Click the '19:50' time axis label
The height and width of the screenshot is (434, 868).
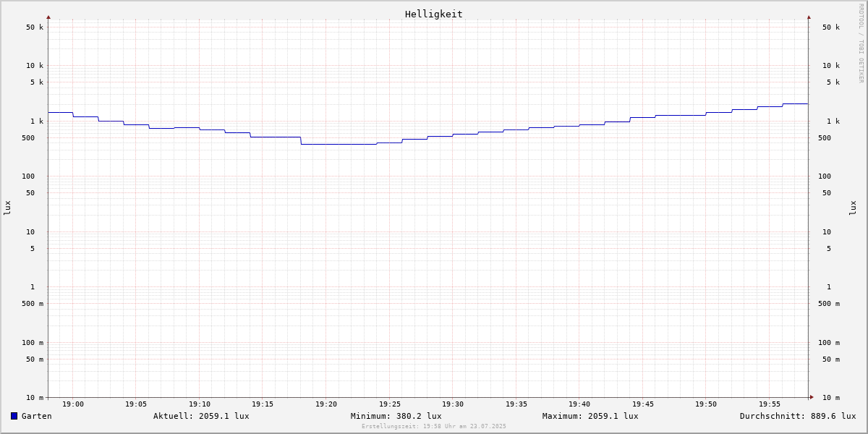(x=706, y=404)
